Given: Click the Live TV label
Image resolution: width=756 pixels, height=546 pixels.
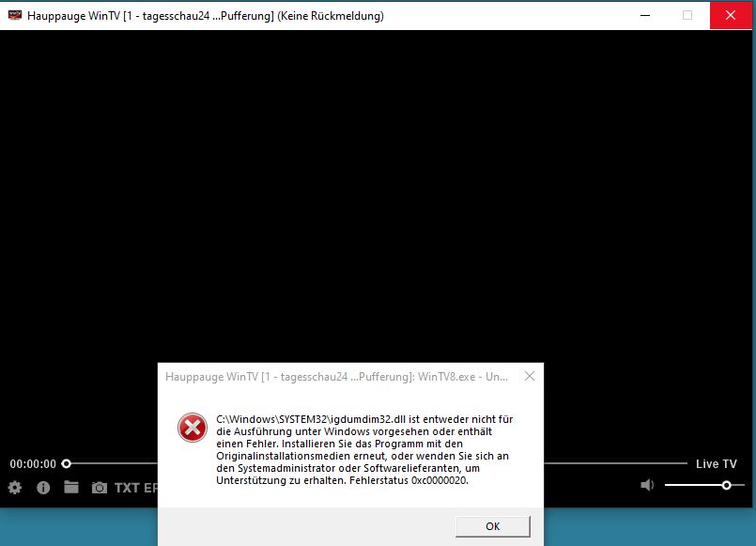Looking at the screenshot, I should [x=716, y=464].
